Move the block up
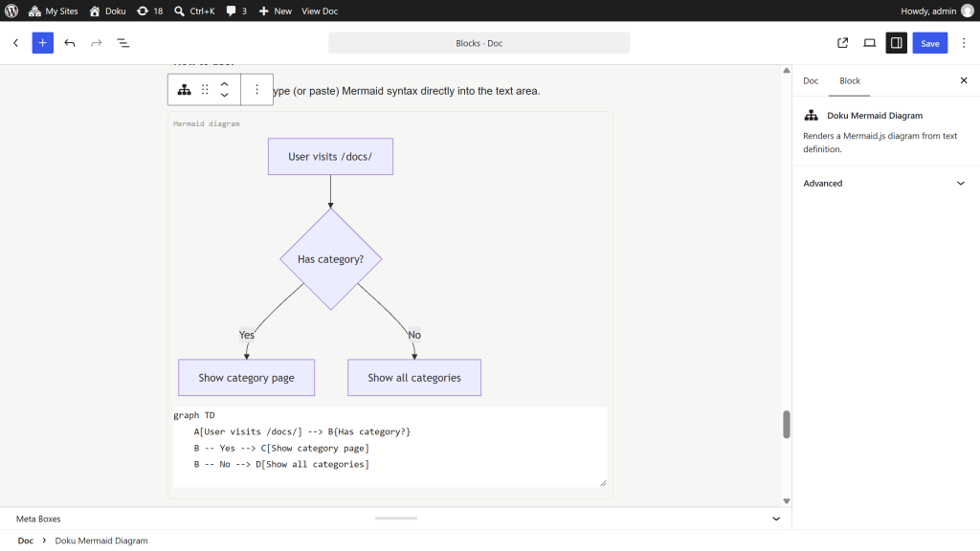 (224, 84)
